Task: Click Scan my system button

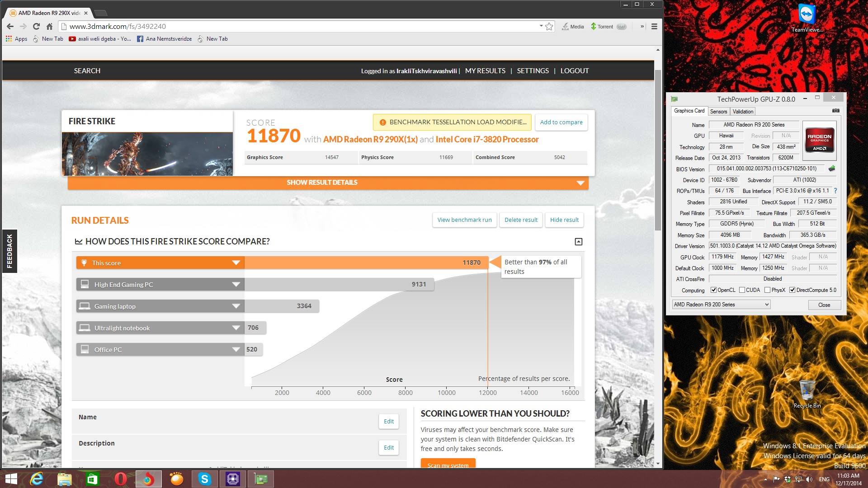Action: click(x=448, y=464)
